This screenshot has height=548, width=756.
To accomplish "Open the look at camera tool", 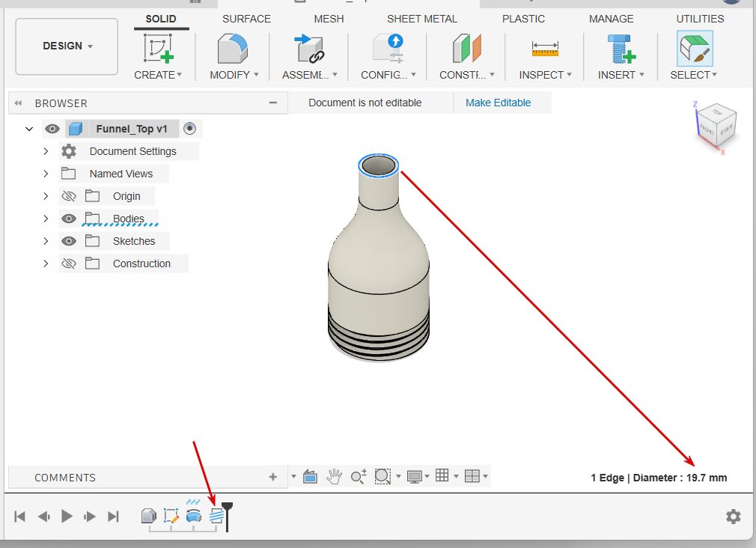I will click(310, 477).
